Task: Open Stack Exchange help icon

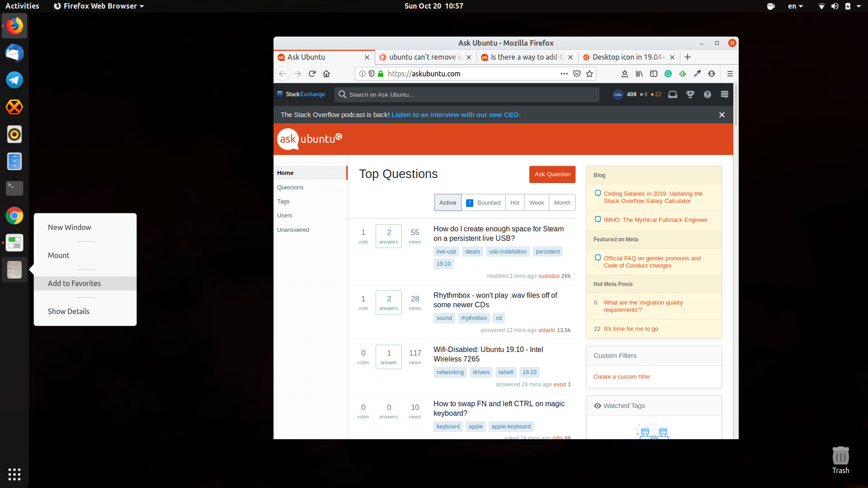Action: (708, 94)
